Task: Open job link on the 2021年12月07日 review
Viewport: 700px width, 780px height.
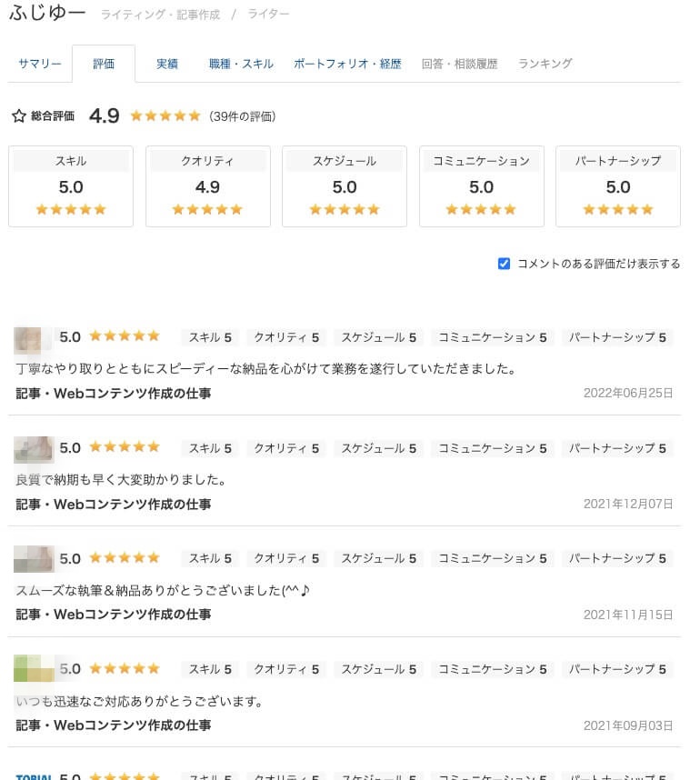Action: coord(114,504)
